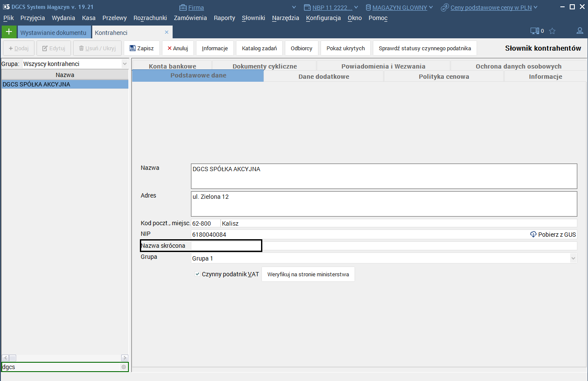
Task: Switch to Ochrona danych osobowych tab
Action: (518, 66)
